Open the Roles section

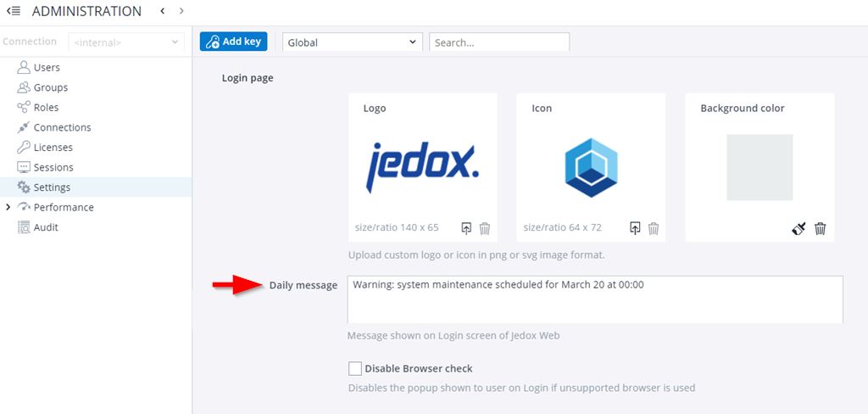[46, 108]
